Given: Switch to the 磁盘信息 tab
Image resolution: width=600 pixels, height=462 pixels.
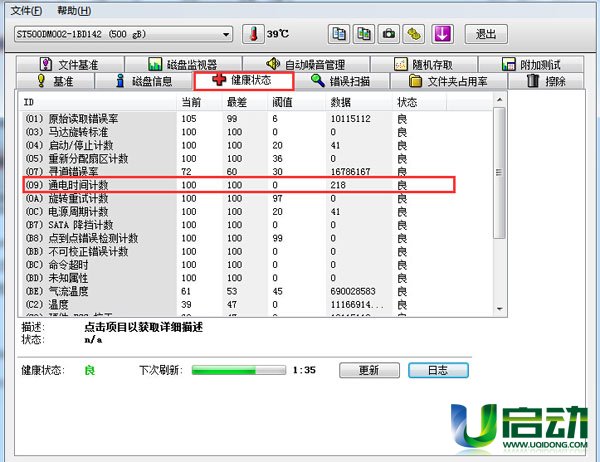Looking at the screenshot, I should (x=144, y=81).
